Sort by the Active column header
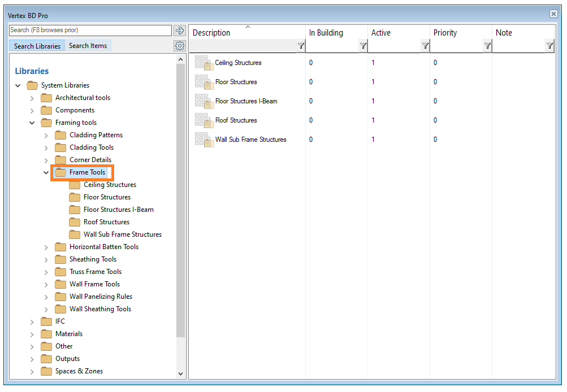567x392 pixels. [x=381, y=33]
